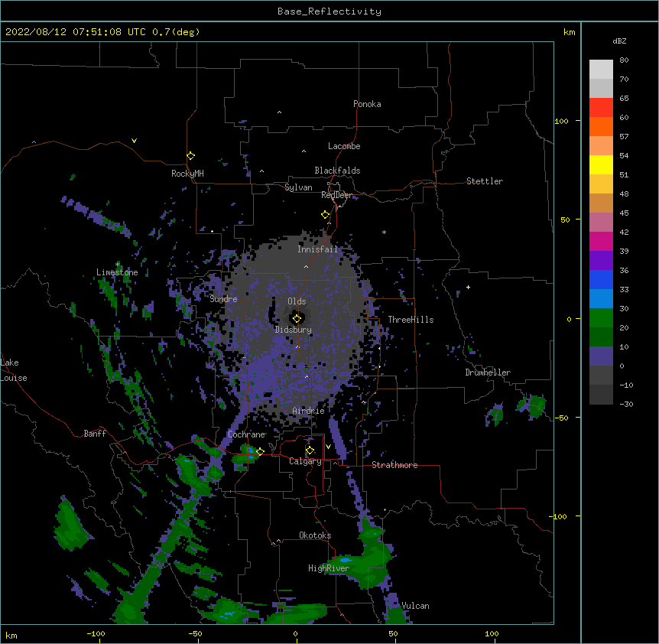Click the purple 10 dBZ legend swatch
The height and width of the screenshot is (644, 659).
point(601,356)
